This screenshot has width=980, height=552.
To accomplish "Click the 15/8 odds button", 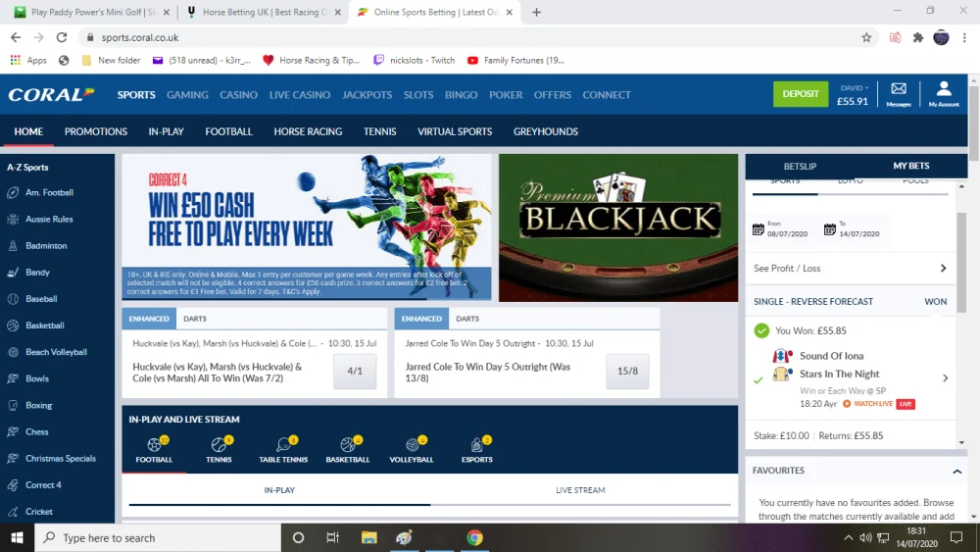I will (x=627, y=372).
